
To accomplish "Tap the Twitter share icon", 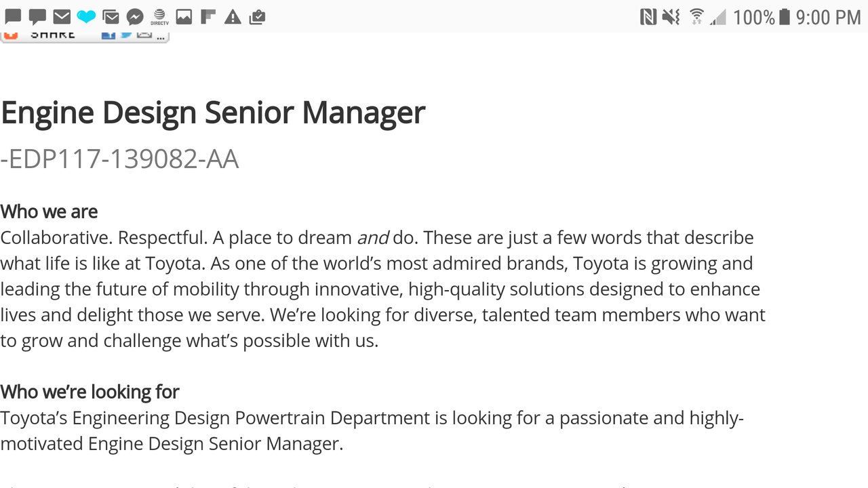I will tap(125, 35).
